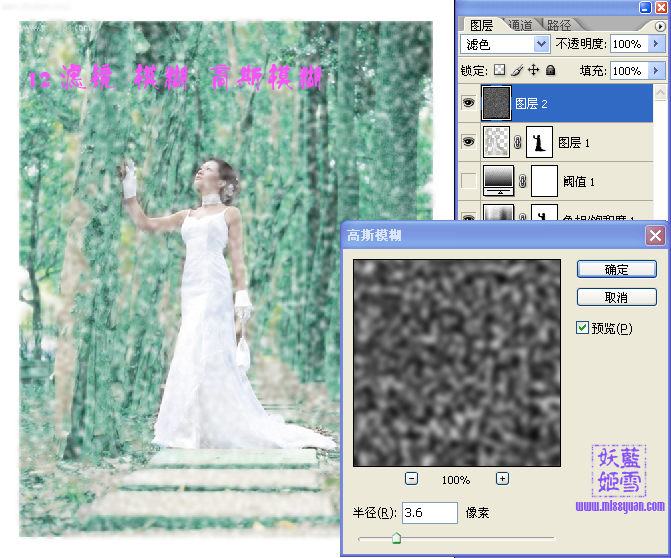Minimize the layers panel window
Screen dimensions: 671x558
tap(645, 7)
